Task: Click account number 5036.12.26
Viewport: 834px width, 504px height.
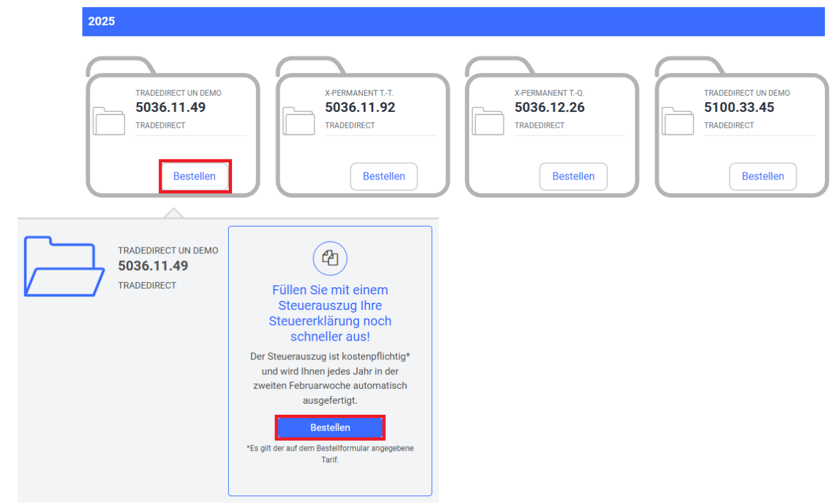Action: (x=549, y=107)
